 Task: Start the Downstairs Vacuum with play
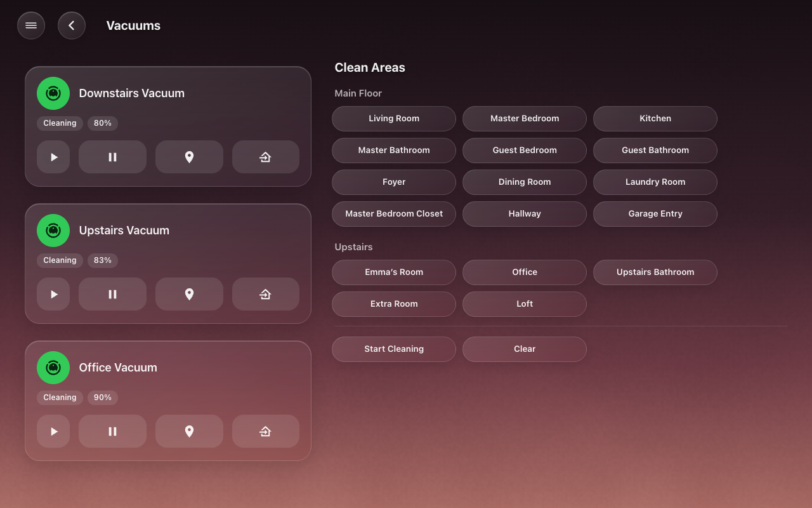click(53, 157)
